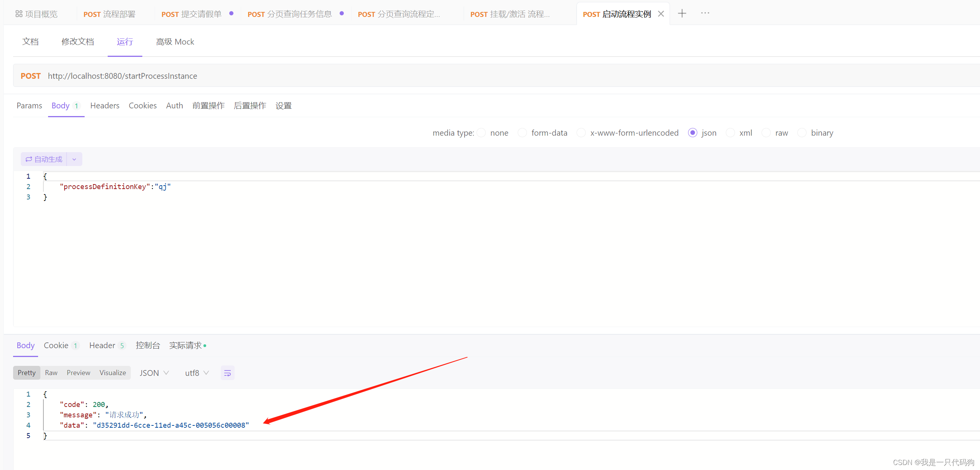Image resolution: width=980 pixels, height=470 pixels.
Task: Switch response view to Raw
Action: pos(51,373)
